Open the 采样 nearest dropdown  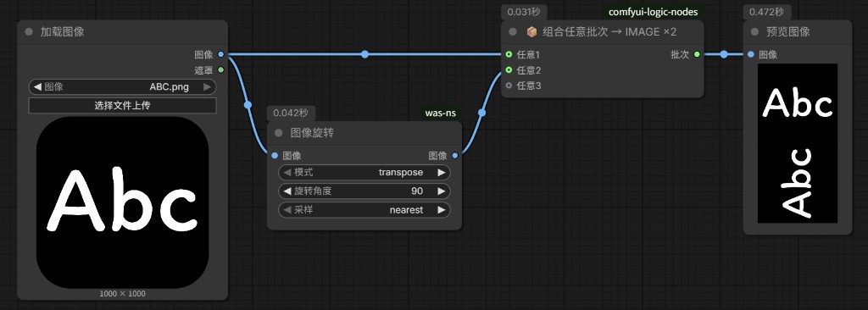(364, 210)
